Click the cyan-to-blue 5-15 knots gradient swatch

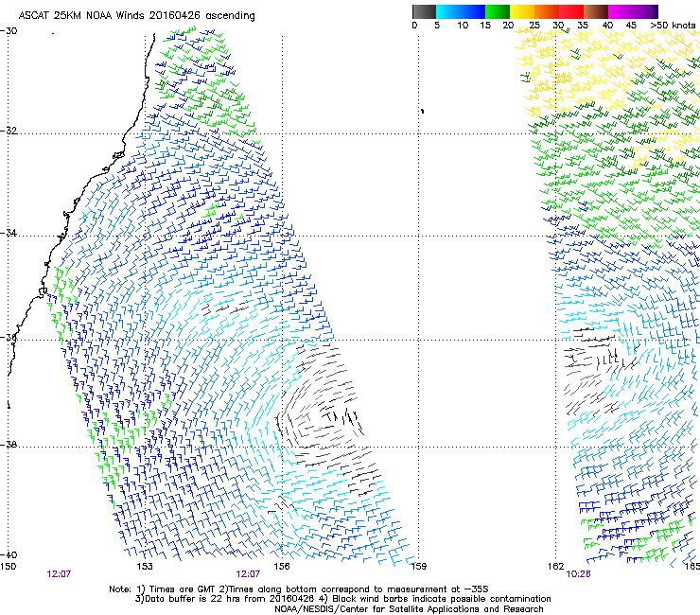point(461,11)
